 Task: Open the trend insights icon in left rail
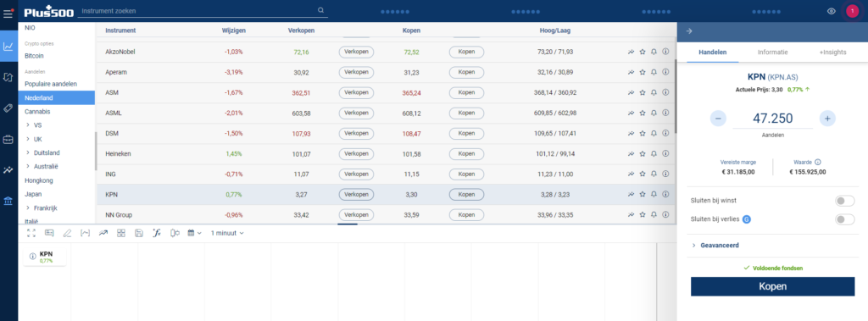[x=8, y=170]
